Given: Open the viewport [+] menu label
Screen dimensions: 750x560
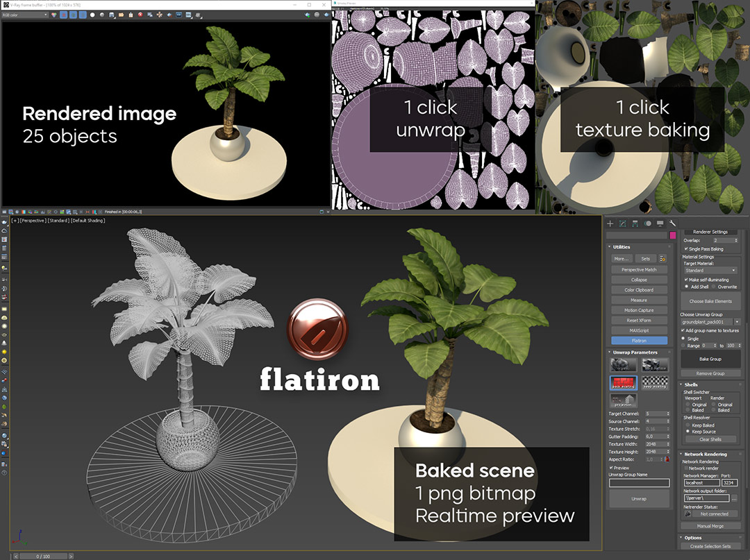Looking at the screenshot, I should [x=15, y=221].
